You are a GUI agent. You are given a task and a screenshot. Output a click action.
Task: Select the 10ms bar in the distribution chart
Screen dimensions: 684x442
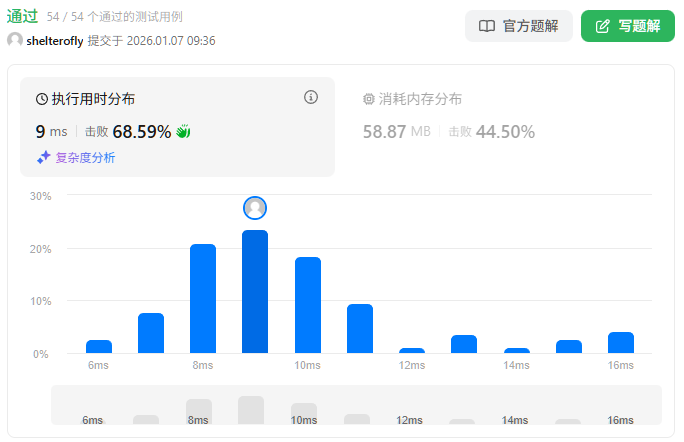coord(308,305)
